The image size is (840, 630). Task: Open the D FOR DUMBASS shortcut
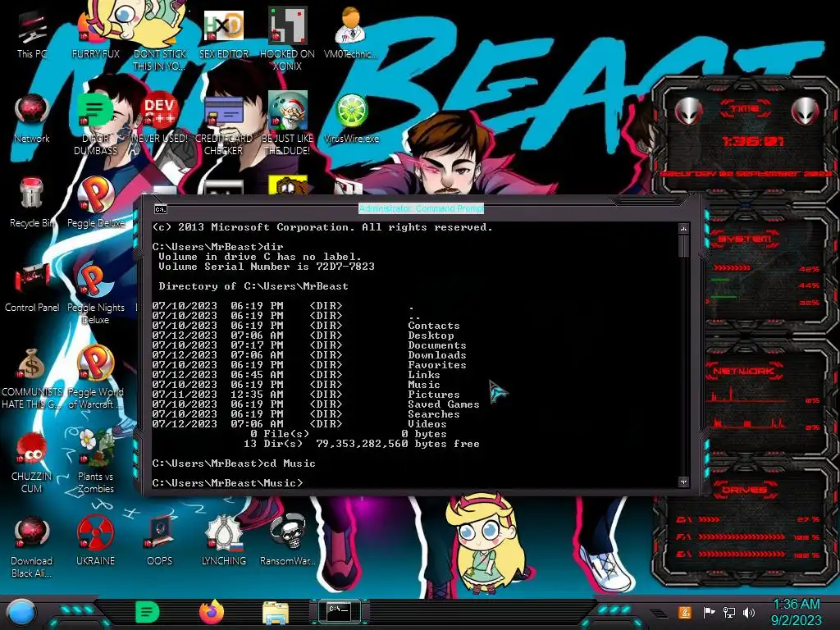click(95, 125)
